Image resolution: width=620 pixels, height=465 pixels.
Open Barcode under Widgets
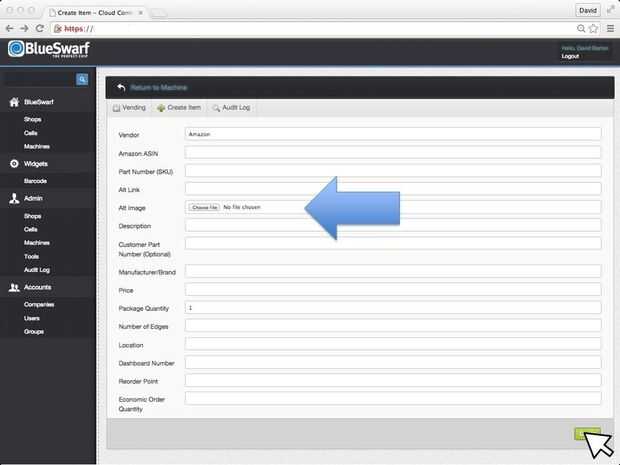35,181
